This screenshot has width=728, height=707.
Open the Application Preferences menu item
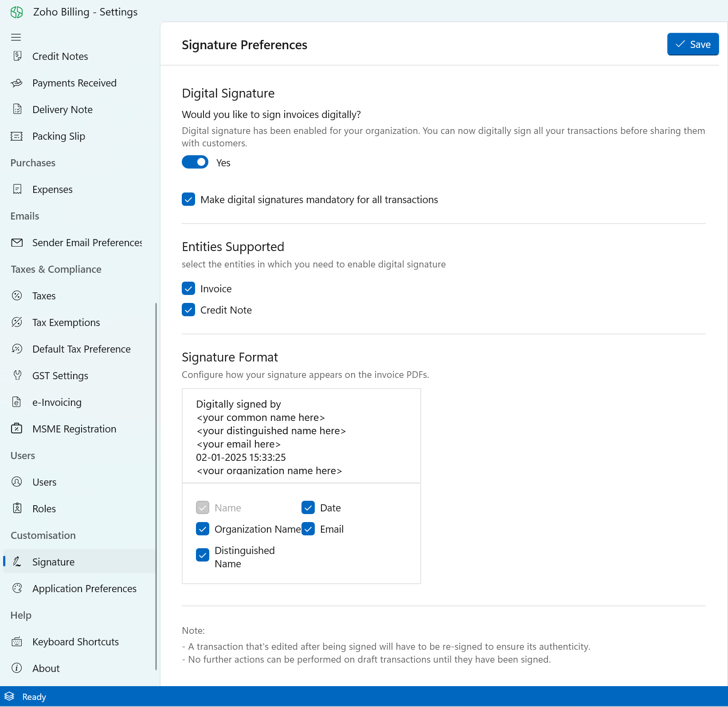pyautogui.click(x=84, y=589)
